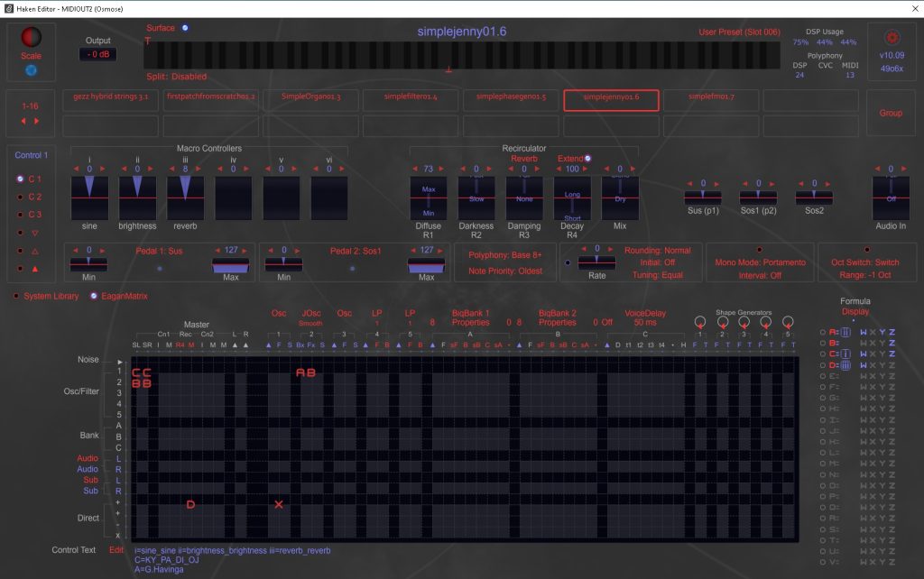The image size is (924, 579).
Task: Increase macro iii value with right arrow
Action: coord(198,169)
